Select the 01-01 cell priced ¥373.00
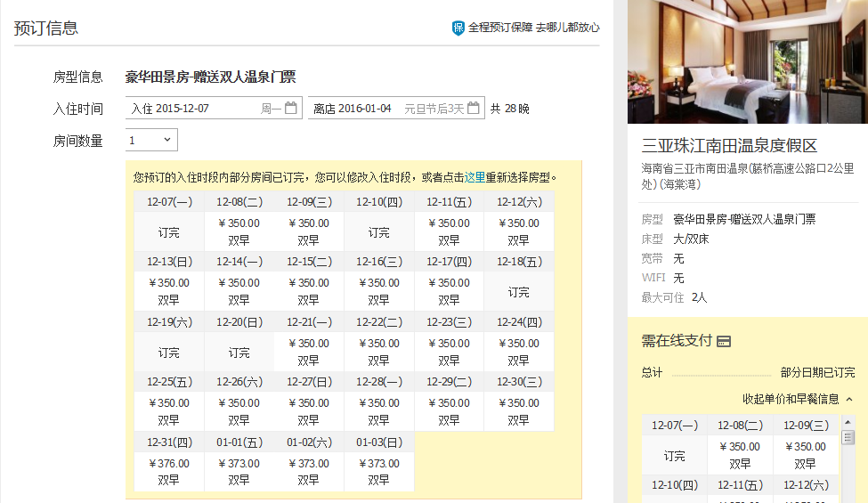 (x=239, y=471)
